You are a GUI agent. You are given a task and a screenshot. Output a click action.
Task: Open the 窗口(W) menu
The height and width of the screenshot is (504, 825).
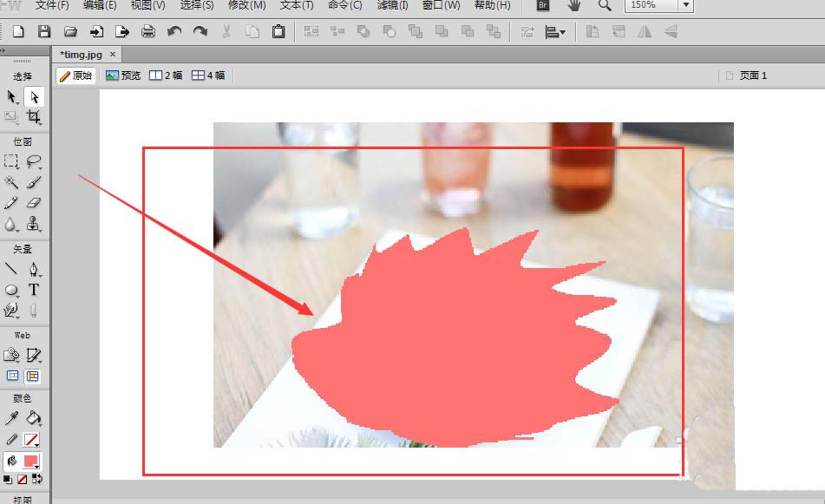click(442, 5)
